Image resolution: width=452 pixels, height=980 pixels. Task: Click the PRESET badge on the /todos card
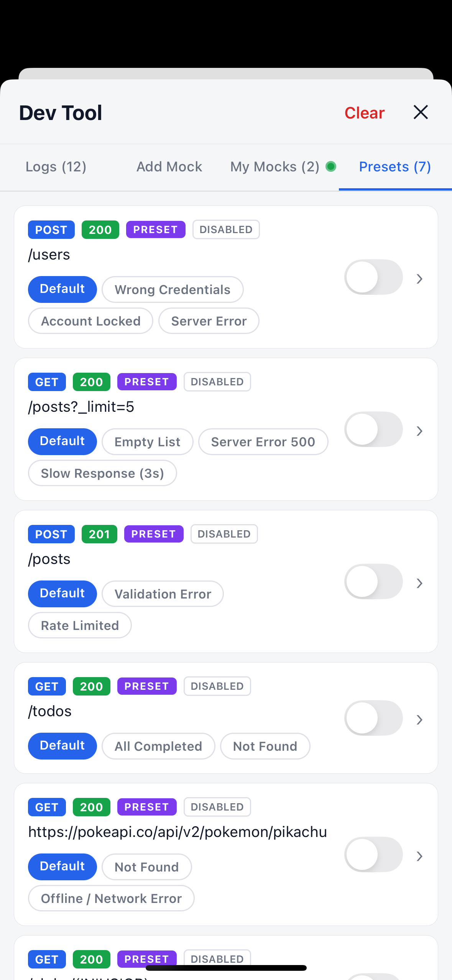[147, 686]
